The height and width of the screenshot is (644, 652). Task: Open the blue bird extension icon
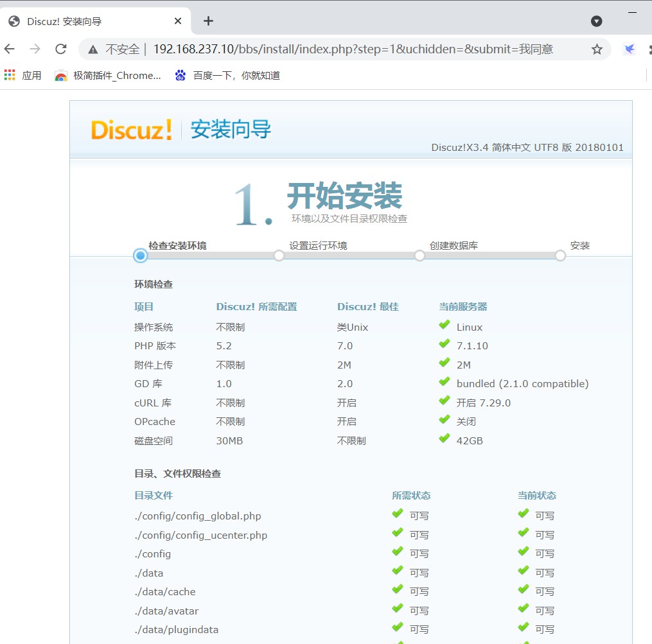click(x=629, y=49)
